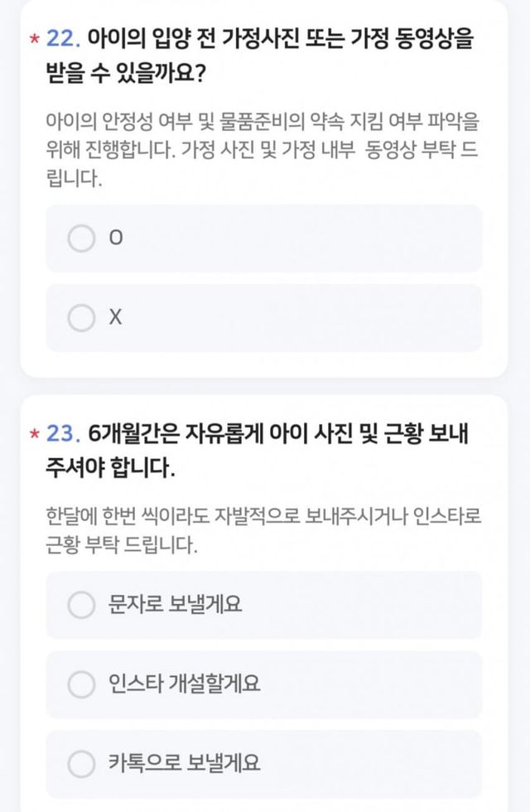Image resolution: width=530 pixels, height=812 pixels.
Task: Click the title line "6개월간은 자유롭게 아이 사진 및 근황 보내"
Action: pos(283,434)
